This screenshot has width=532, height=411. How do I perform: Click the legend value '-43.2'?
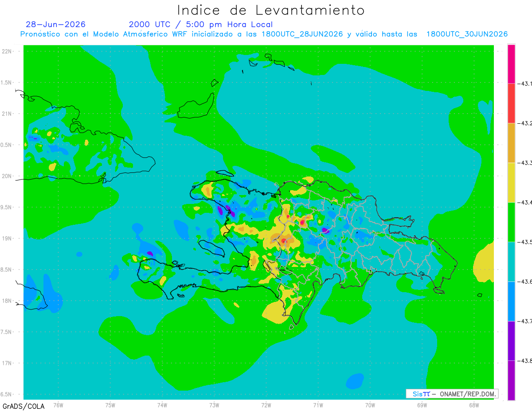click(524, 123)
